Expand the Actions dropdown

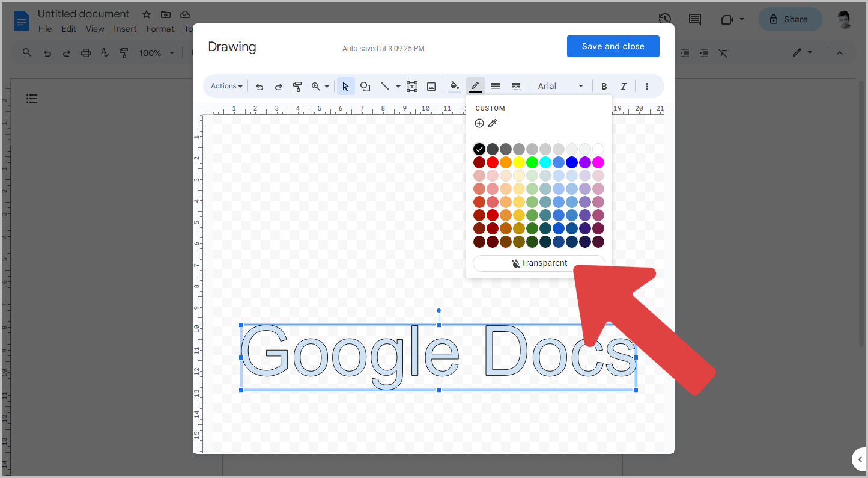[226, 87]
